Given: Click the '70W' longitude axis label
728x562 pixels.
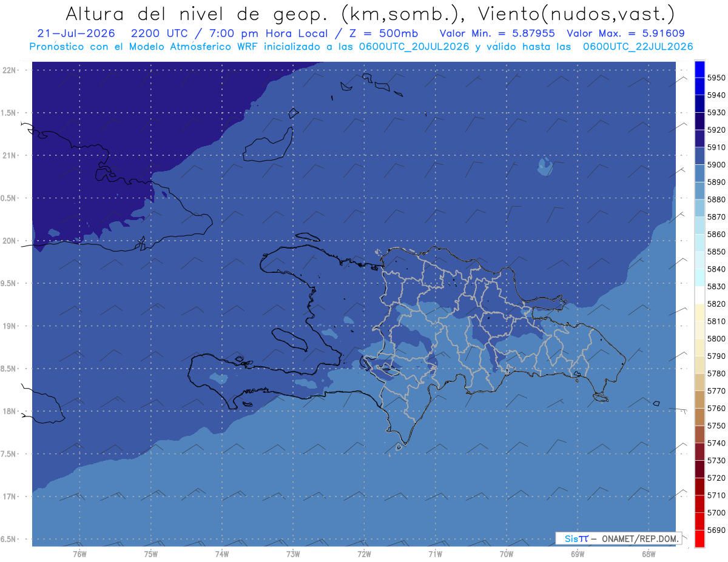Looking at the screenshot, I should 507,554.
